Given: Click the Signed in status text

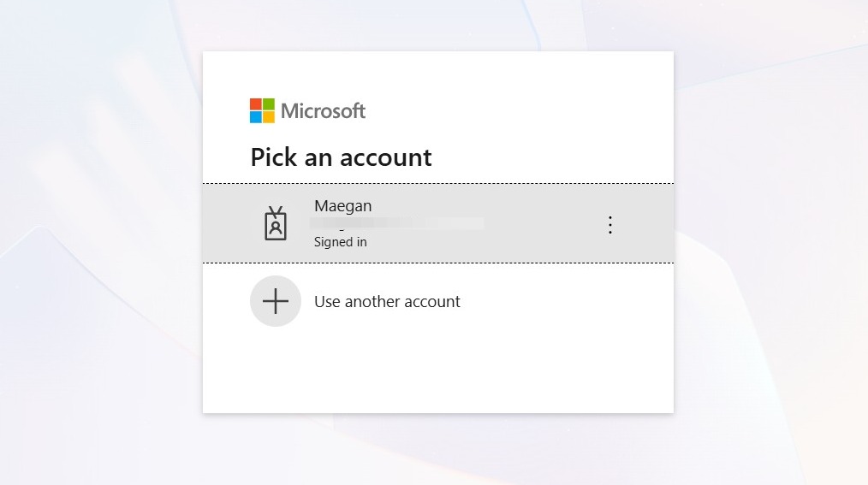Looking at the screenshot, I should point(341,242).
